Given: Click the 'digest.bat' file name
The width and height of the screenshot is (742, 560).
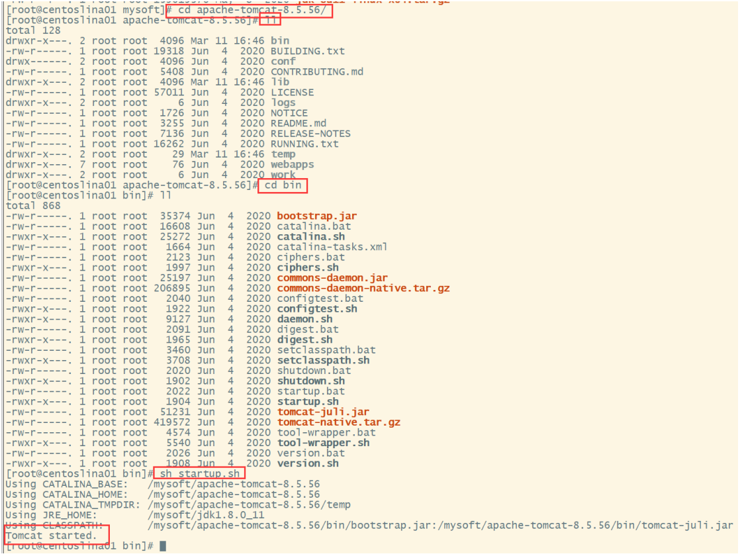Looking at the screenshot, I should (308, 330).
